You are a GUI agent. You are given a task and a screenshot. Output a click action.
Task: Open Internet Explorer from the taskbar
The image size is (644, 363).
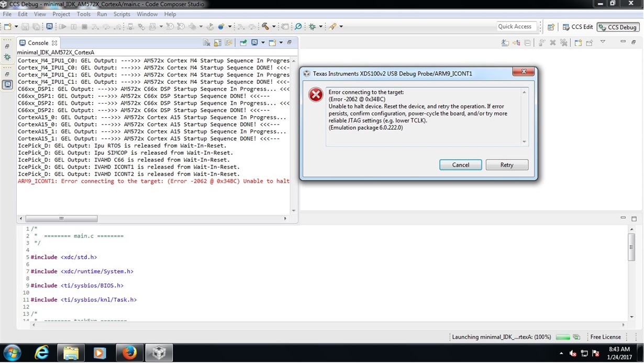click(x=41, y=353)
